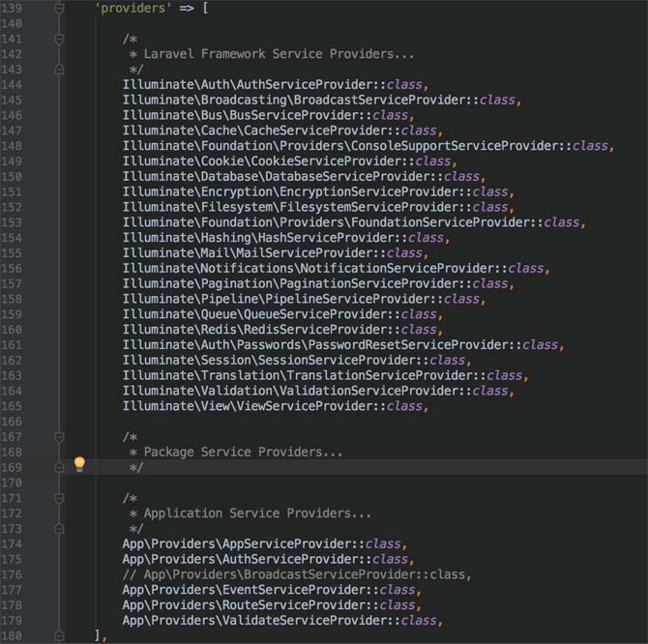This screenshot has height=644, width=648.
Task: Click line number 150 in the gutter
Action: [x=12, y=176]
